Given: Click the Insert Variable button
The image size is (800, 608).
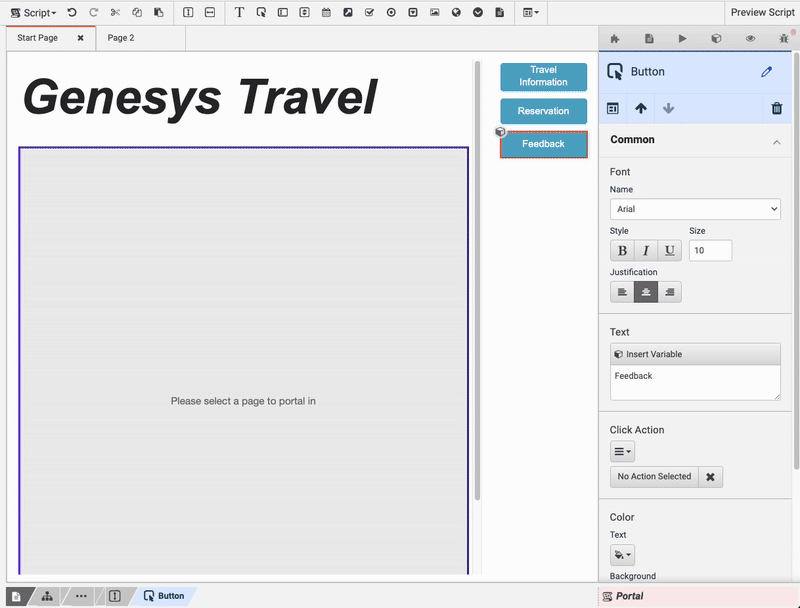Looking at the screenshot, I should click(695, 354).
